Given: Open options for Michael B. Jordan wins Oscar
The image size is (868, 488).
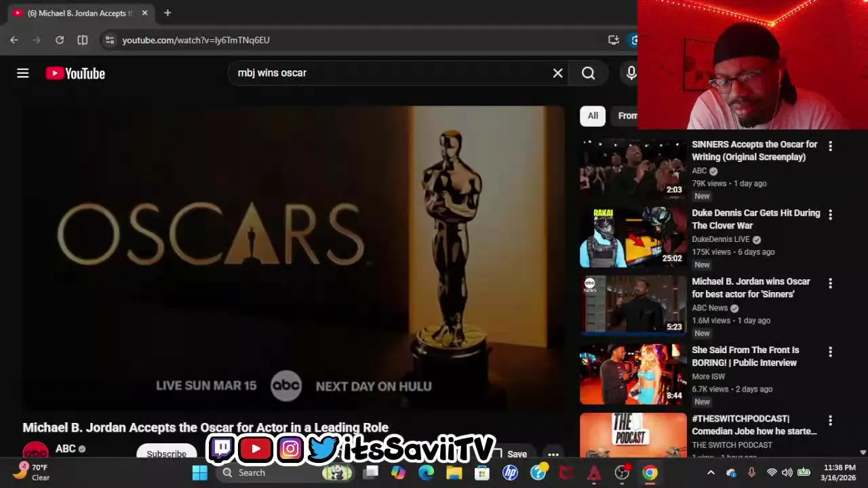Looking at the screenshot, I should tap(830, 283).
